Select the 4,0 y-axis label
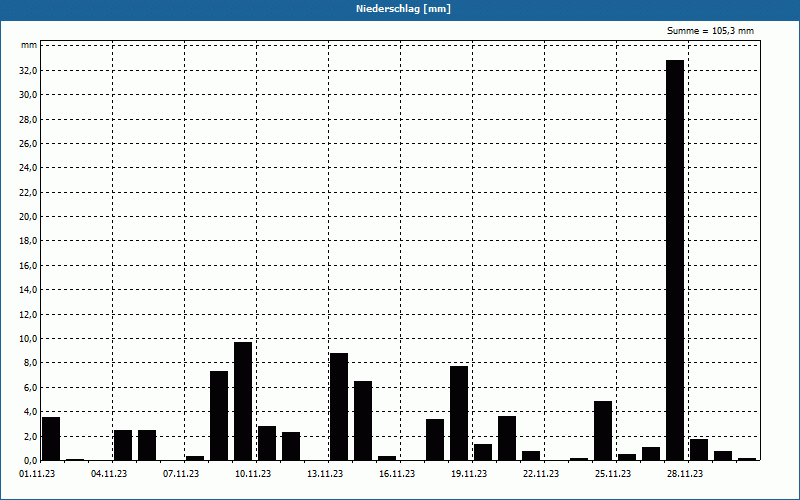This screenshot has height=500, width=800. (30, 412)
